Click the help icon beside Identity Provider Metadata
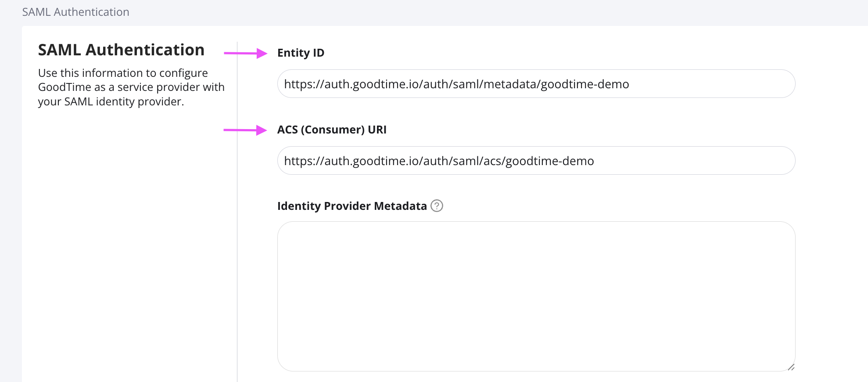The image size is (868, 382). click(x=437, y=206)
